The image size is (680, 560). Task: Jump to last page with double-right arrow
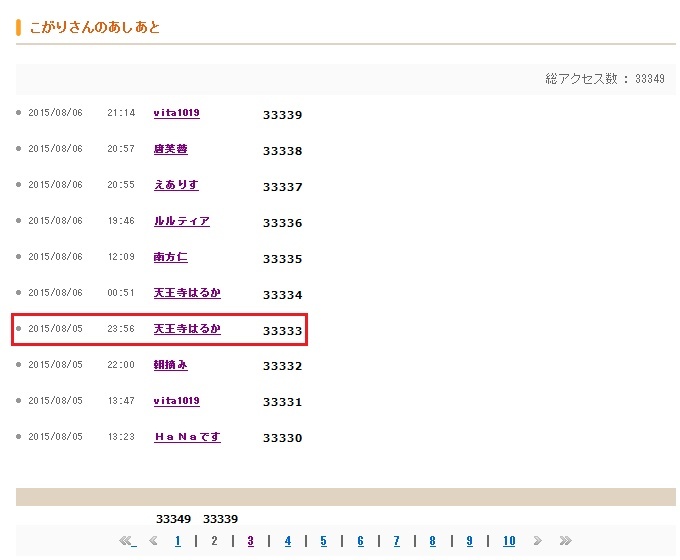tap(565, 541)
